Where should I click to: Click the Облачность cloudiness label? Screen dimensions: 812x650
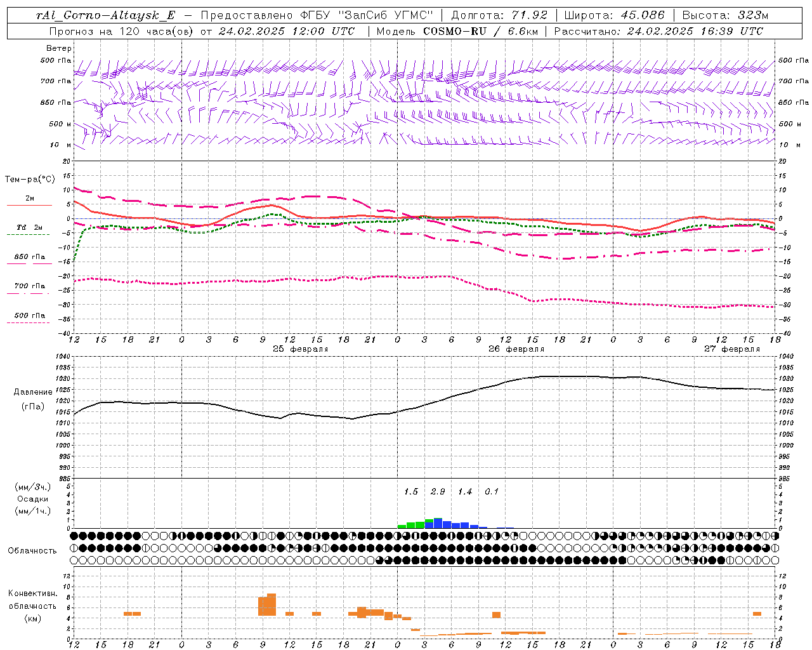[x=32, y=551]
